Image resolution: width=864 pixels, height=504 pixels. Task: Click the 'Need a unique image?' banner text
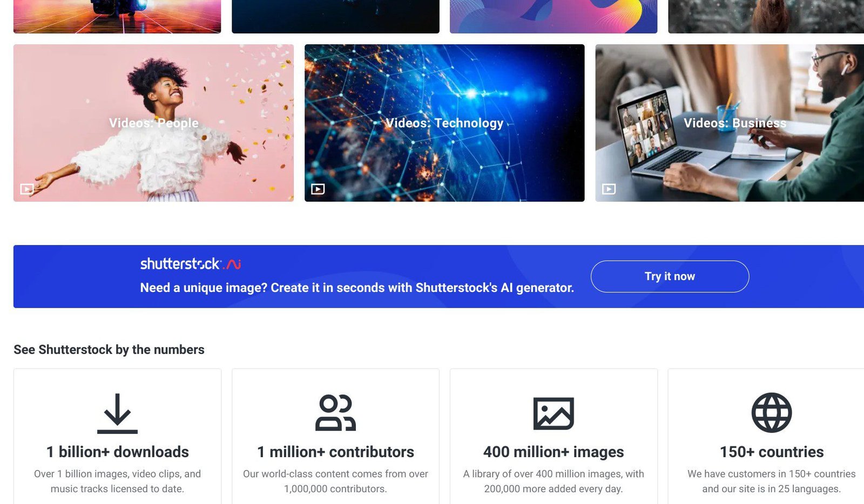coord(357,288)
